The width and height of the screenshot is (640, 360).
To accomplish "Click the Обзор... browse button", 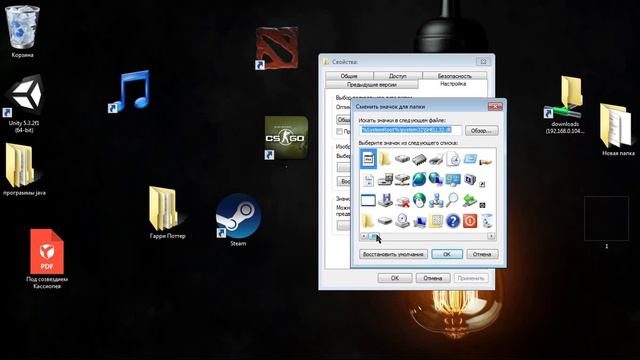I will tap(482, 131).
